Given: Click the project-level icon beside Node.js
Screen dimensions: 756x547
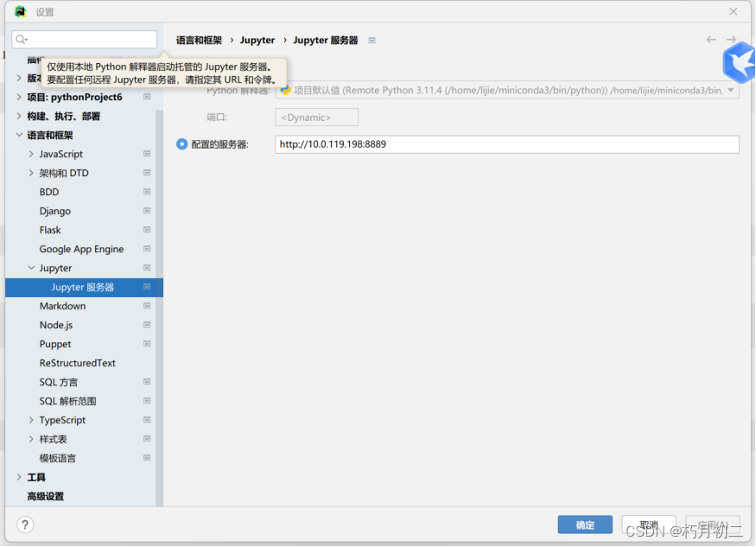Looking at the screenshot, I should tap(147, 325).
